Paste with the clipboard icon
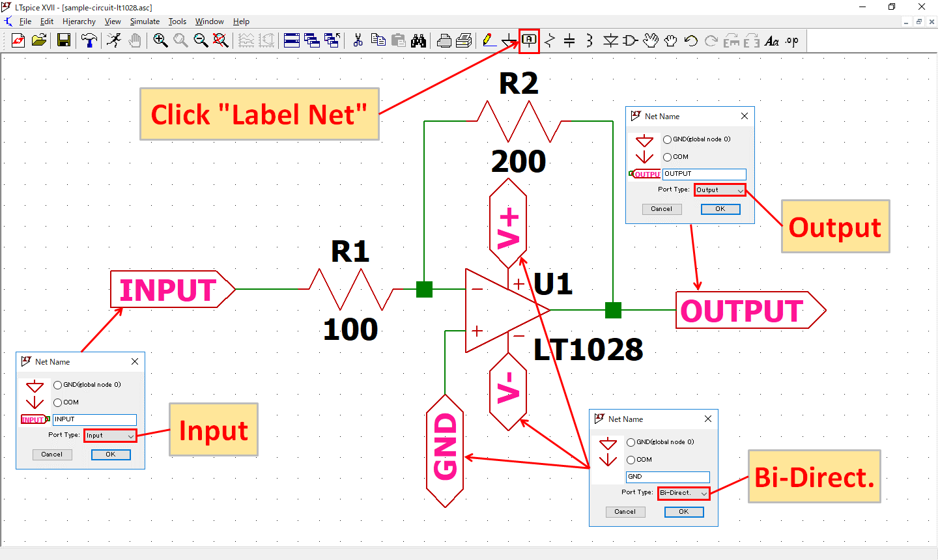The image size is (938, 560). pos(399,40)
